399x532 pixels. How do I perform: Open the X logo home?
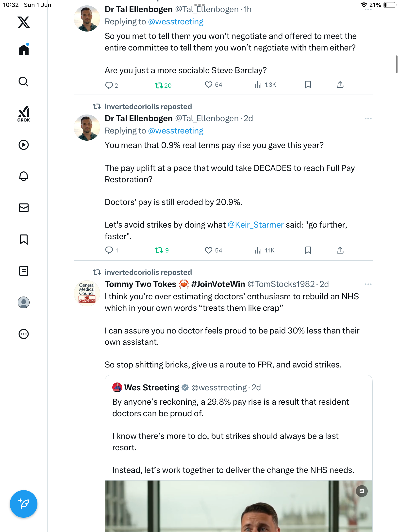coord(24,22)
